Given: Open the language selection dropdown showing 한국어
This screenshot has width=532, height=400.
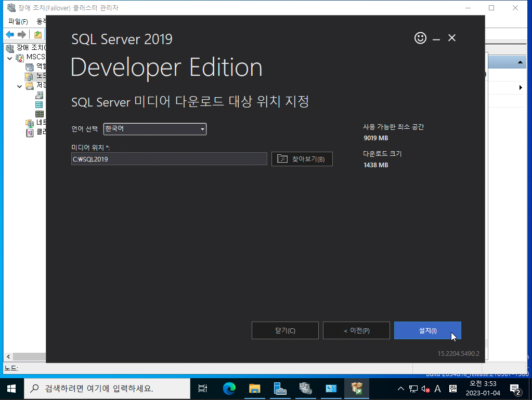Looking at the screenshot, I should coord(155,129).
